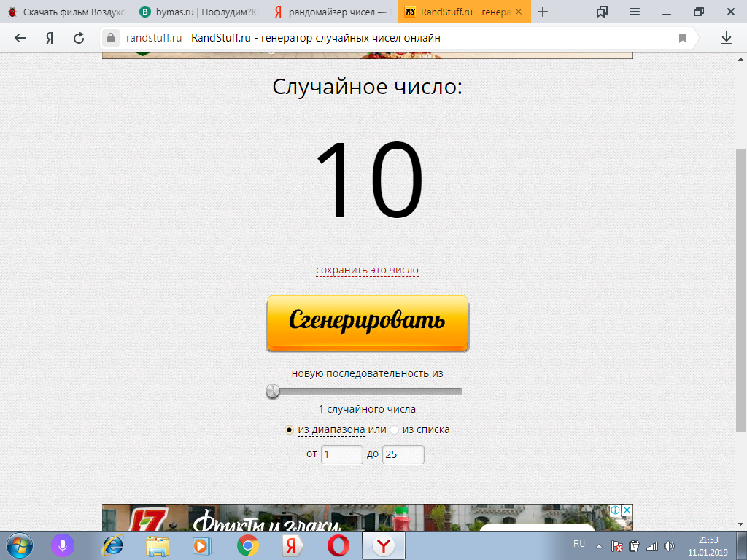Open the browser hamburger menu

click(x=635, y=12)
